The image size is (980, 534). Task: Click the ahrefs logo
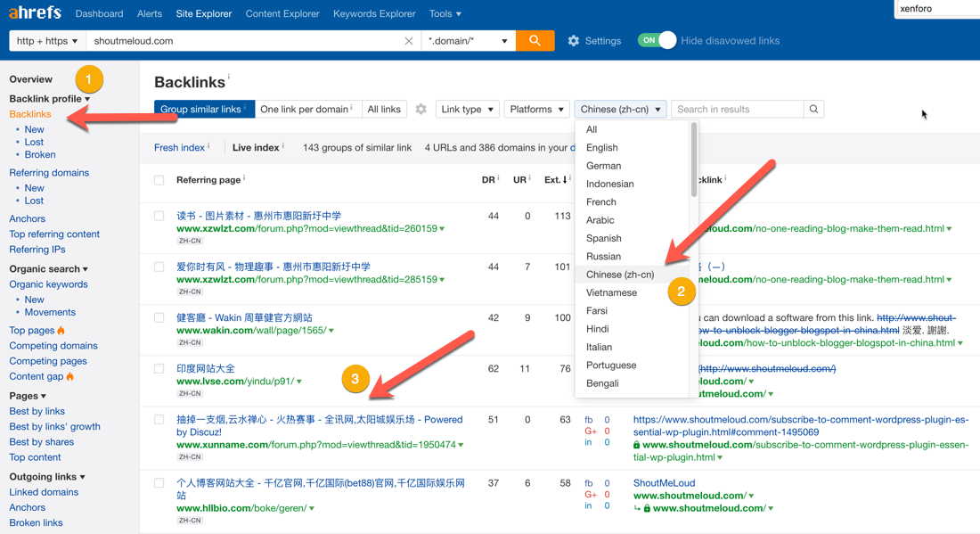click(x=35, y=12)
